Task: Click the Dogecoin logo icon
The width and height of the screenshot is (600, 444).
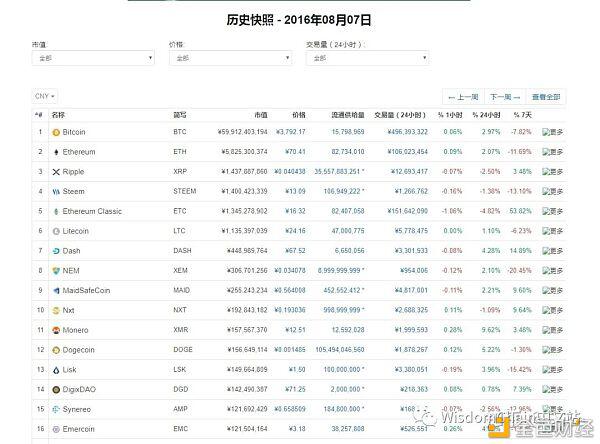Action: (x=56, y=350)
